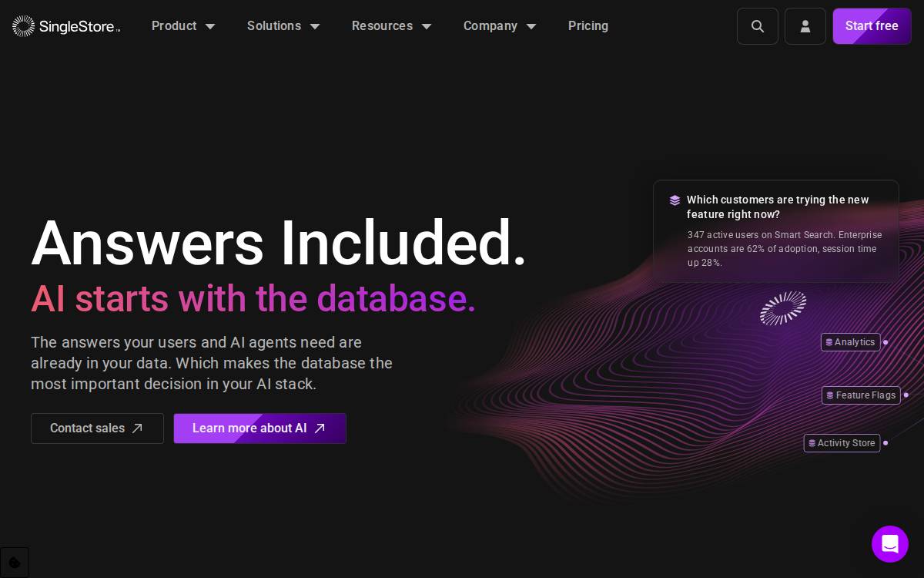This screenshot has width=924, height=578.
Task: Expand the Product menu arrow
Action: (x=210, y=26)
